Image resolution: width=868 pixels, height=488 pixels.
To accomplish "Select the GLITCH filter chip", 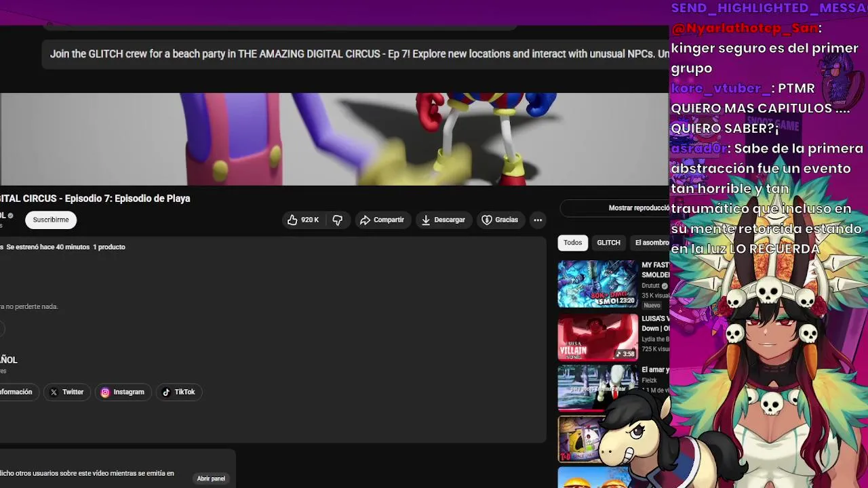I will tap(608, 243).
